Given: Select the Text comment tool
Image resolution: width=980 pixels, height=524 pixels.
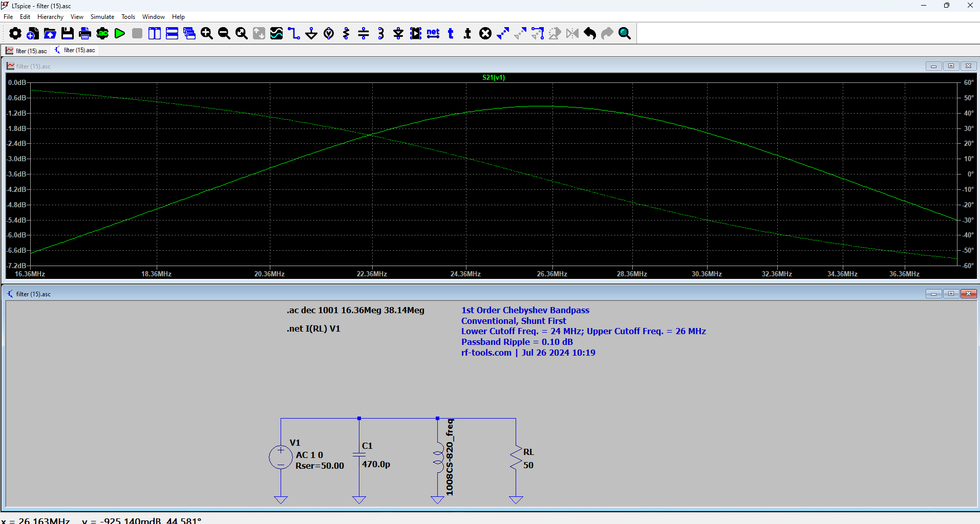Looking at the screenshot, I should point(451,33).
